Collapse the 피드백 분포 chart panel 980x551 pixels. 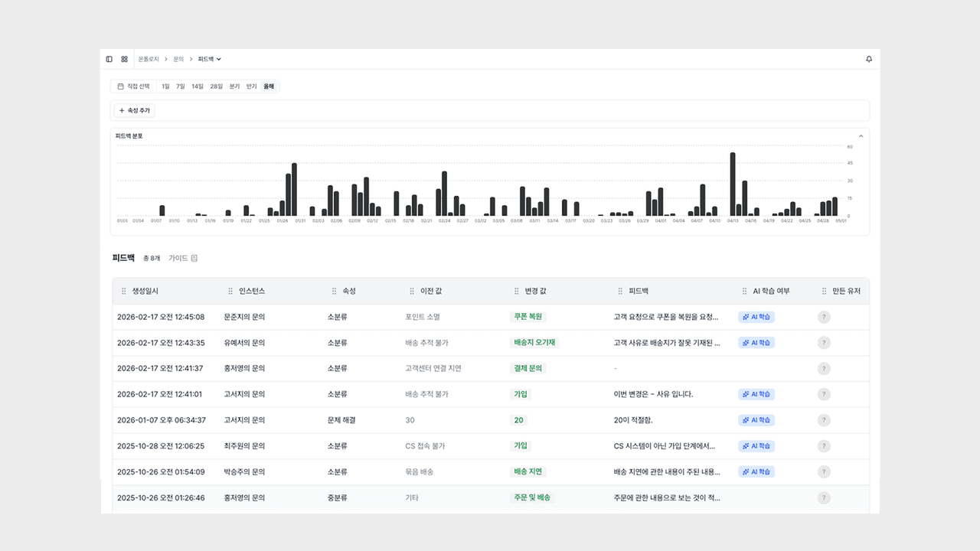tap(861, 136)
